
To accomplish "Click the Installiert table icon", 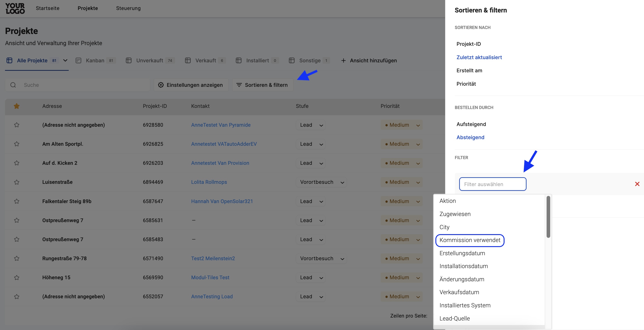I will pyautogui.click(x=239, y=61).
